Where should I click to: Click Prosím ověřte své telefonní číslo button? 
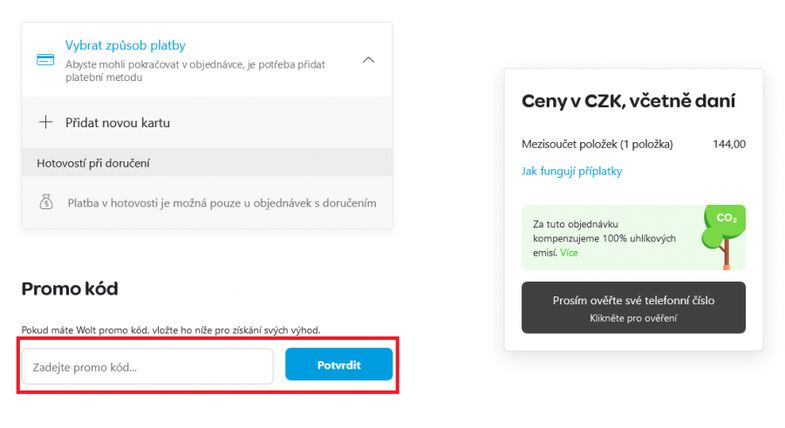pyautogui.click(x=633, y=307)
